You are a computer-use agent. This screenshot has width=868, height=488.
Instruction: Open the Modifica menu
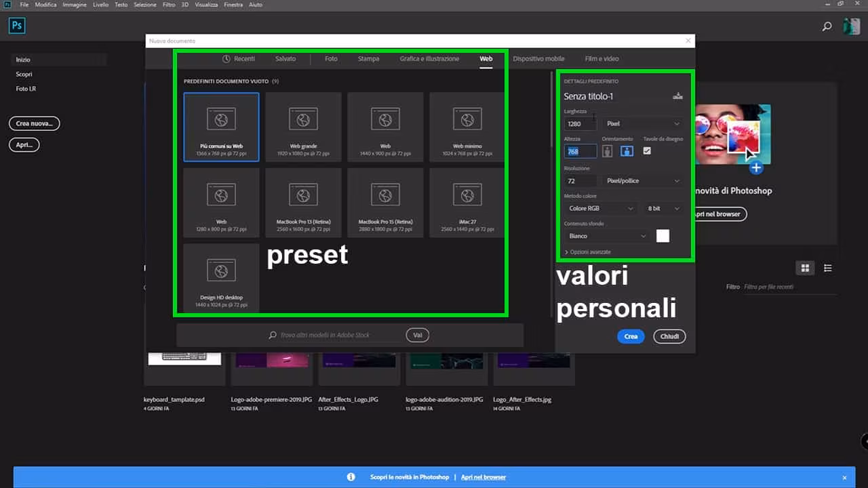(45, 5)
